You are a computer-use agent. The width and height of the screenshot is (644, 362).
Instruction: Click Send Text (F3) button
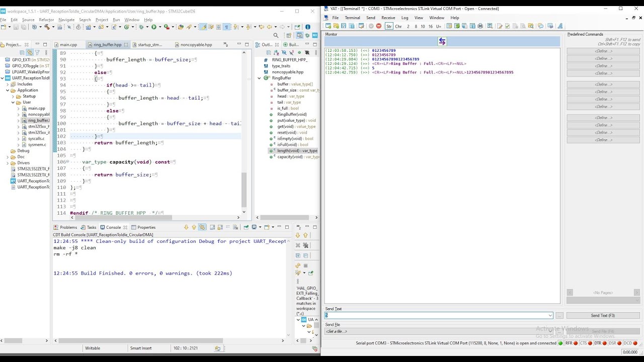click(x=603, y=316)
